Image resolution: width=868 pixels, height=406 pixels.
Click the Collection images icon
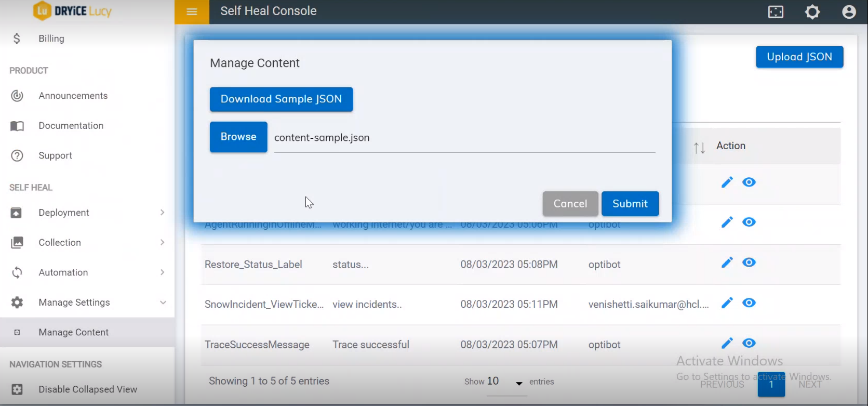point(17,242)
